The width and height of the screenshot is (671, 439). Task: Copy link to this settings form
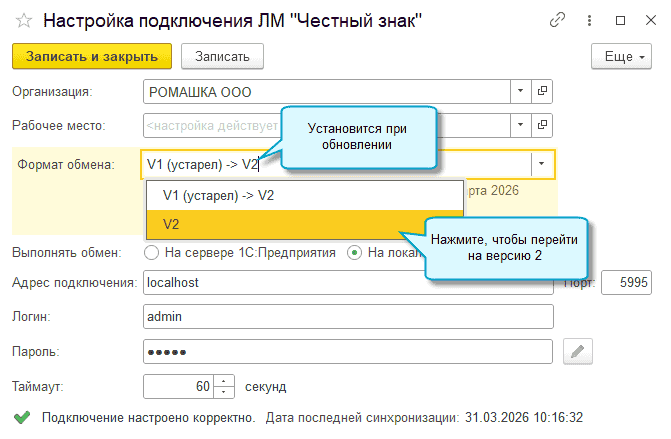coord(558,20)
